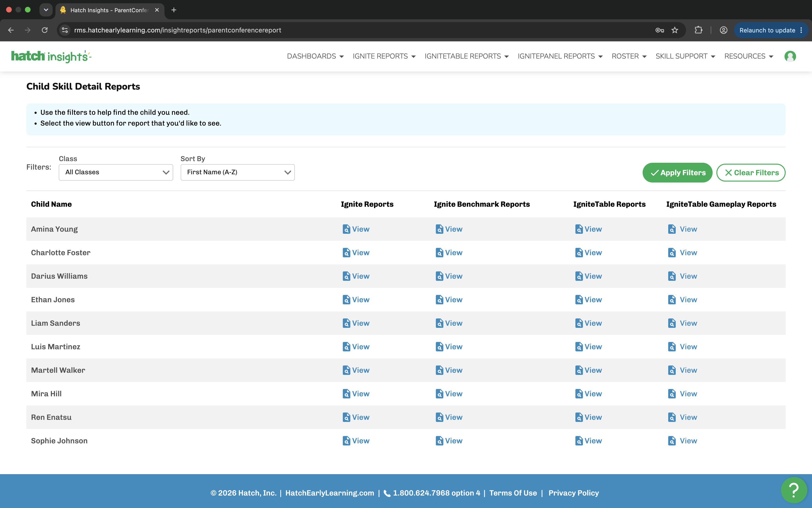
Task: Expand the Ignite Reports menu
Action: (x=384, y=56)
